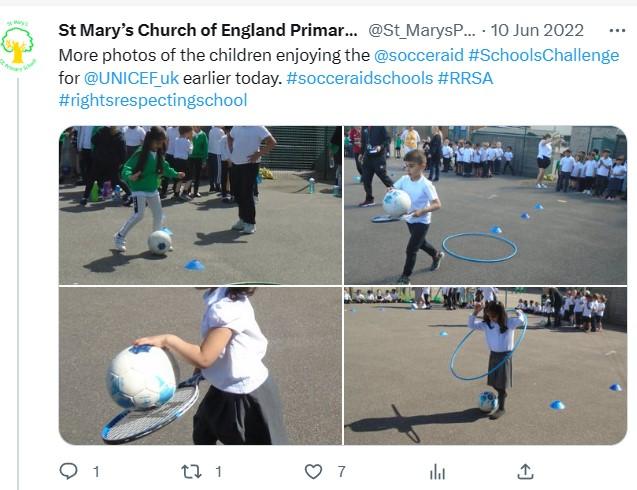Open photo of girl with hula hoop
The width and height of the screenshot is (637, 490).
(485, 366)
